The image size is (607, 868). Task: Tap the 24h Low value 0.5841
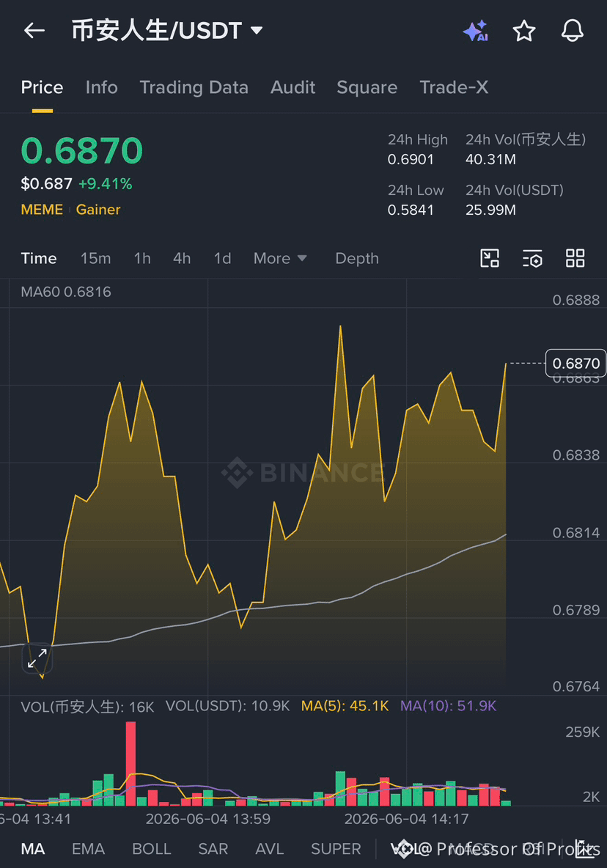click(x=411, y=210)
